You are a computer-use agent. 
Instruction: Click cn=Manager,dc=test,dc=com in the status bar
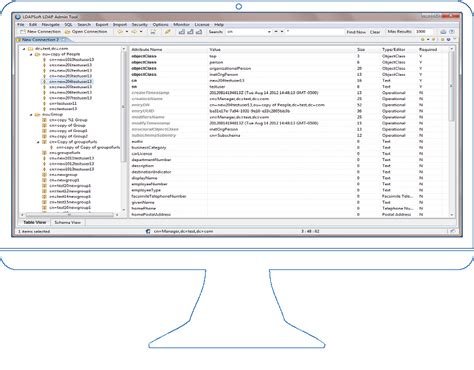coord(183,231)
